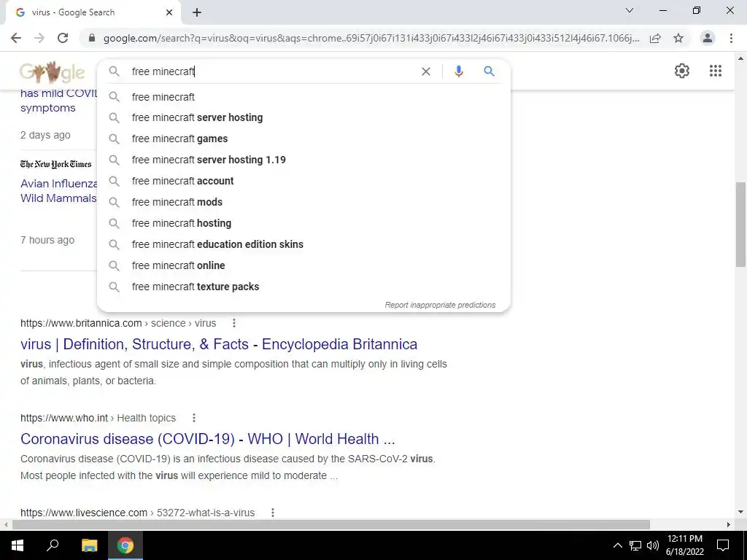The width and height of the screenshot is (747, 560).
Task: Open the notification center icon
Action: pyautogui.click(x=723, y=545)
